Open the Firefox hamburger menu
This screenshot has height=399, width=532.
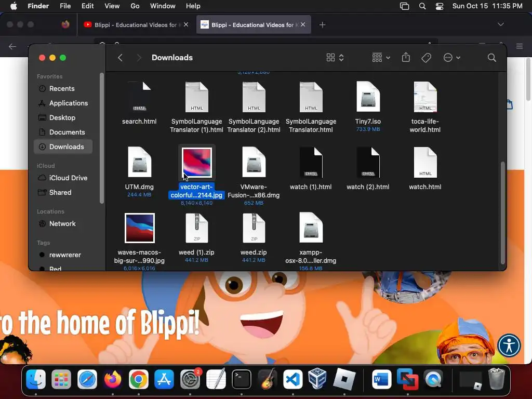pos(520,46)
